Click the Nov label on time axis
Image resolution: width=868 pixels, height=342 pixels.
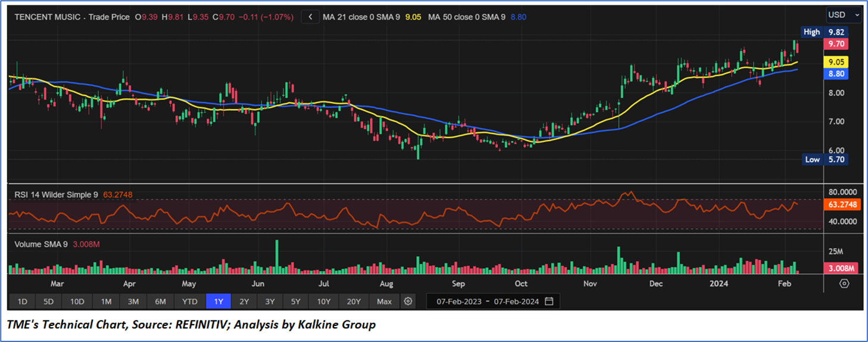click(x=591, y=284)
